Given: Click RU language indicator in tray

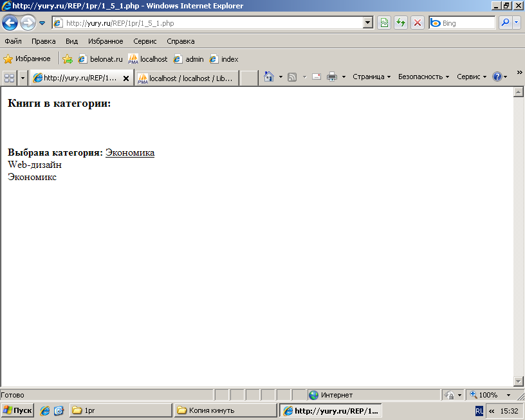Looking at the screenshot, I should (x=479, y=410).
